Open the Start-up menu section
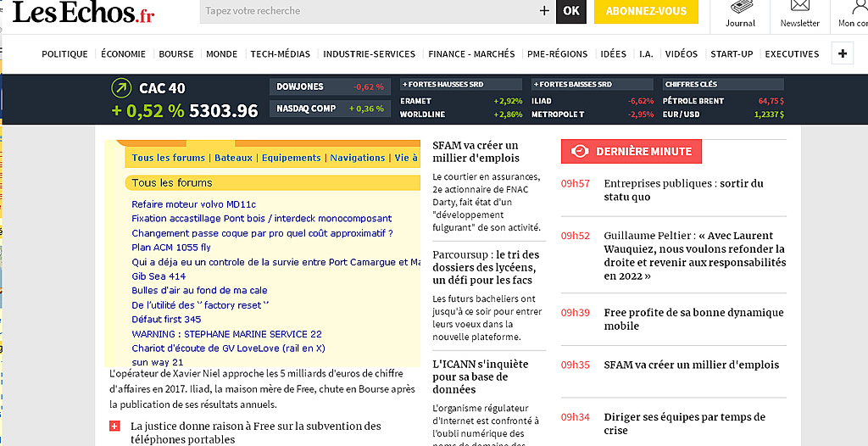 point(732,53)
